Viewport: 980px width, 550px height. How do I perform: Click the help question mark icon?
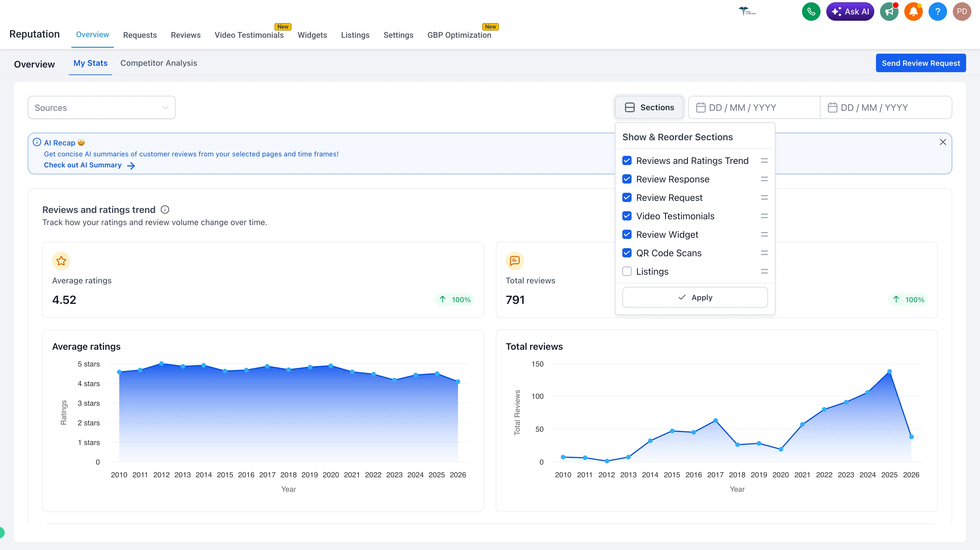(x=938, y=12)
